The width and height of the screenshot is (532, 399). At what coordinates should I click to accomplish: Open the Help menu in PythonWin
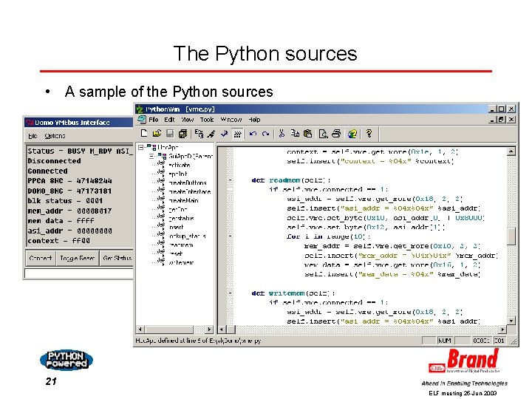click(x=254, y=120)
